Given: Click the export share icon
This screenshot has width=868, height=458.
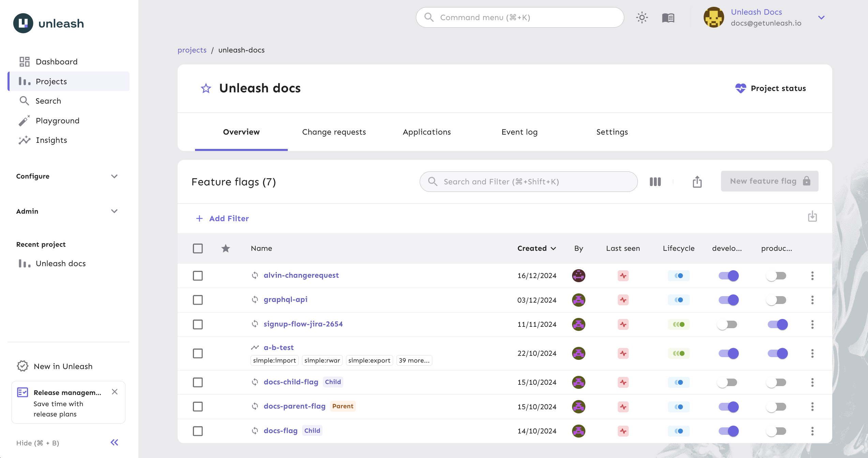Looking at the screenshot, I should point(697,182).
